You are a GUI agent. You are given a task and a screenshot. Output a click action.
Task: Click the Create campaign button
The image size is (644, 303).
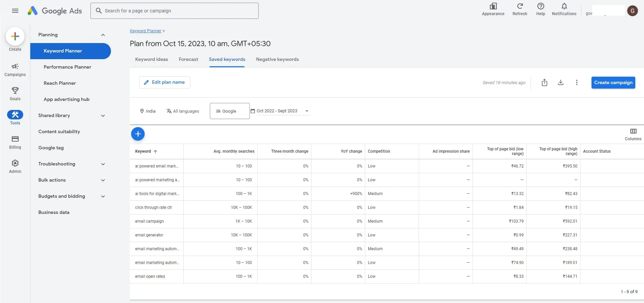pyautogui.click(x=613, y=82)
